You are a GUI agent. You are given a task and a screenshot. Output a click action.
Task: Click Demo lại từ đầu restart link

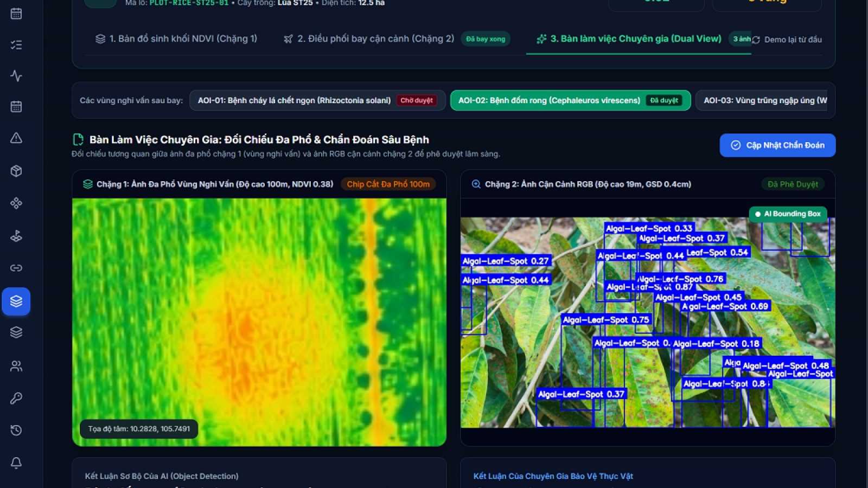click(x=787, y=40)
